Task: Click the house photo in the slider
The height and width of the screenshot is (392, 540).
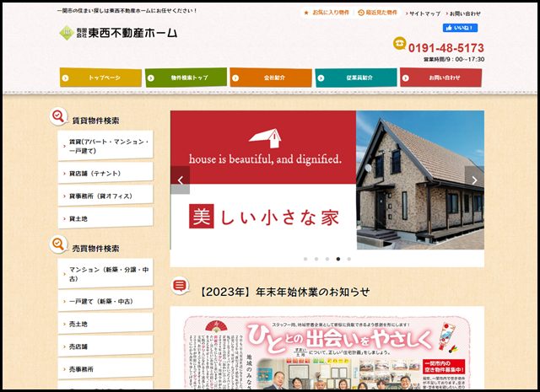Action: click(x=420, y=180)
